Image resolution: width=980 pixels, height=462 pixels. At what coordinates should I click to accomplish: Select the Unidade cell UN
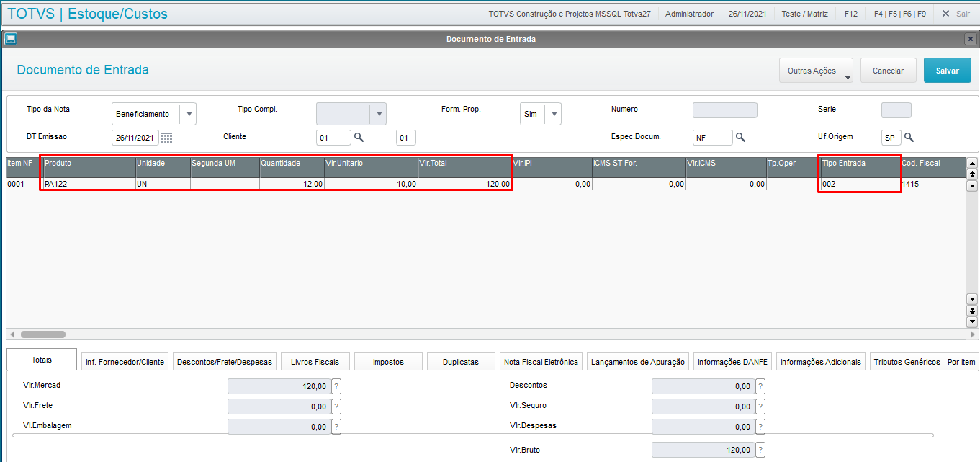[x=163, y=185]
